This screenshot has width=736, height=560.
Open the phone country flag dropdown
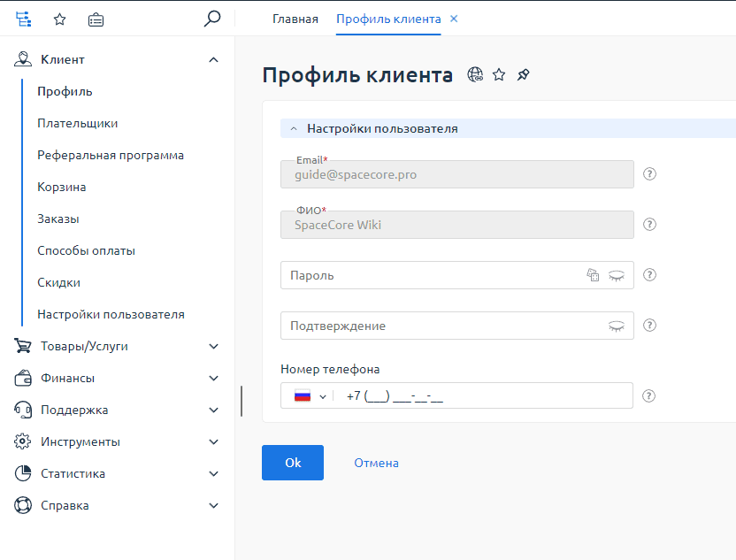310,396
